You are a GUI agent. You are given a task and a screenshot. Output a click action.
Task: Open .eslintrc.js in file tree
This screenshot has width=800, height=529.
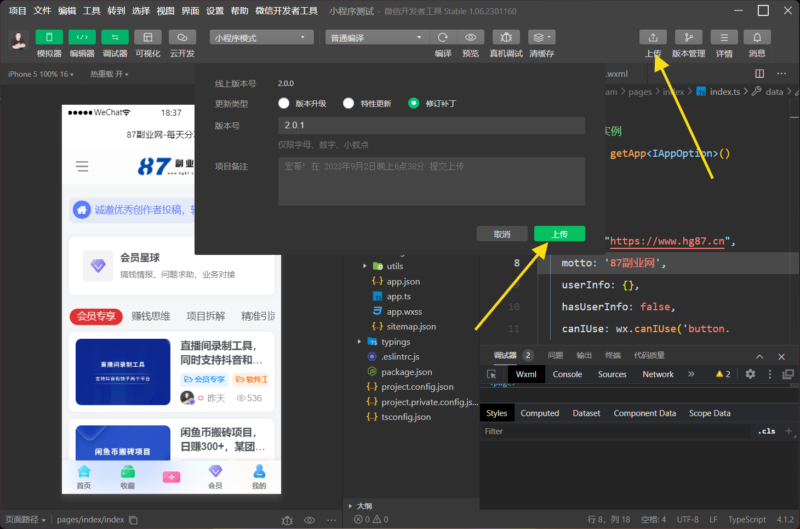[x=393, y=357]
